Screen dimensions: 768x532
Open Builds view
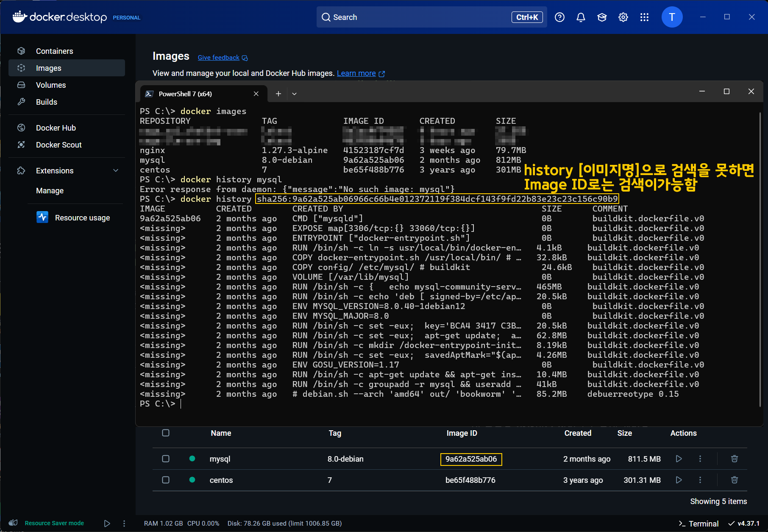coord(67,102)
